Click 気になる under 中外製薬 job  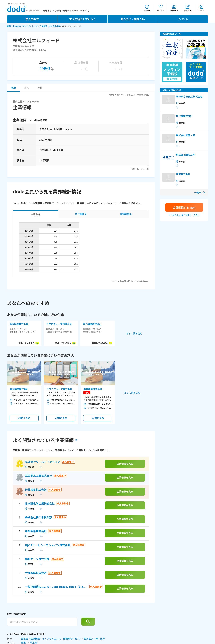click(x=98, y=418)
